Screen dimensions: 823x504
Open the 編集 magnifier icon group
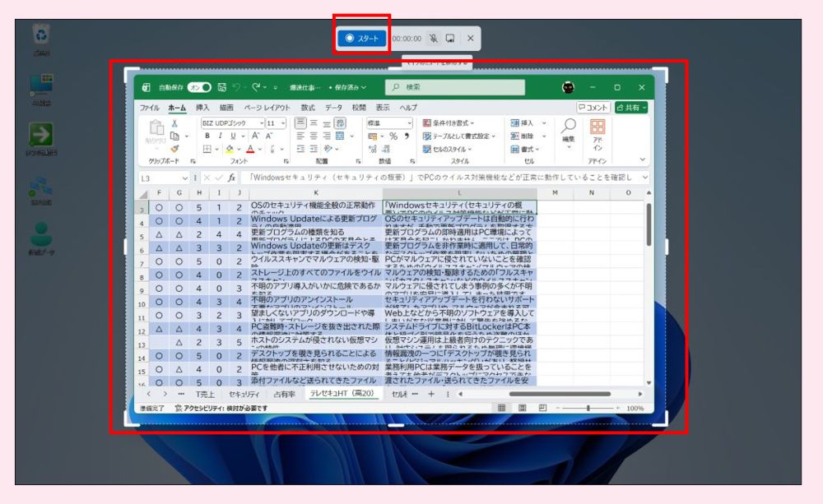569,131
